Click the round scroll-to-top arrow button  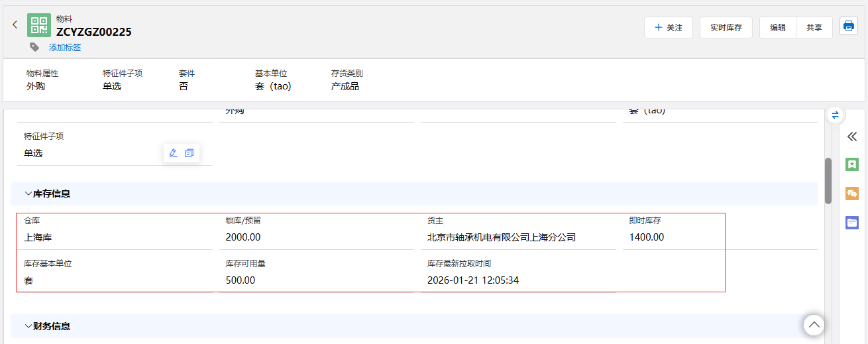click(814, 325)
